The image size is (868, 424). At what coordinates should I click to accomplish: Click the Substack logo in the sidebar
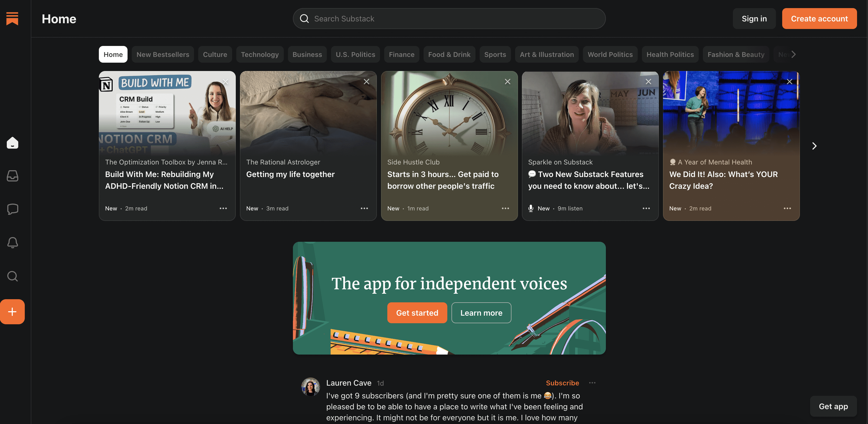12,19
